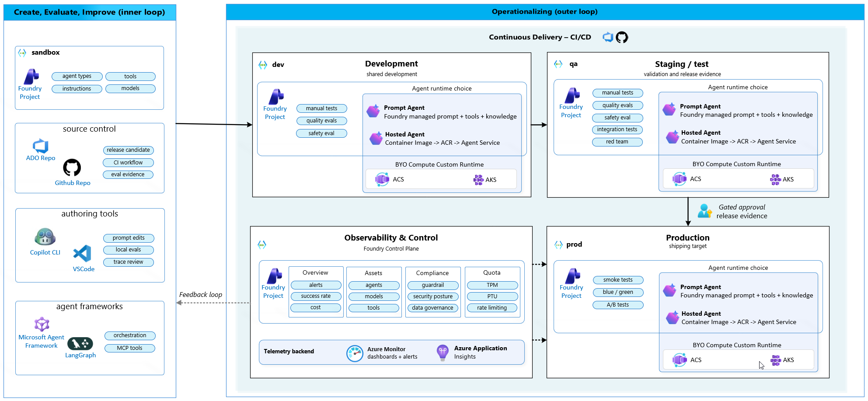Screen dimensions: 868x401
Task: Select the smoke tests pill
Action: point(618,280)
